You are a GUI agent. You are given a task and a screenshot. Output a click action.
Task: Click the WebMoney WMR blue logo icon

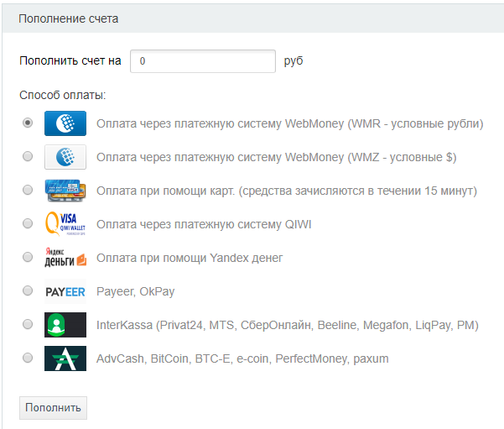(65, 123)
